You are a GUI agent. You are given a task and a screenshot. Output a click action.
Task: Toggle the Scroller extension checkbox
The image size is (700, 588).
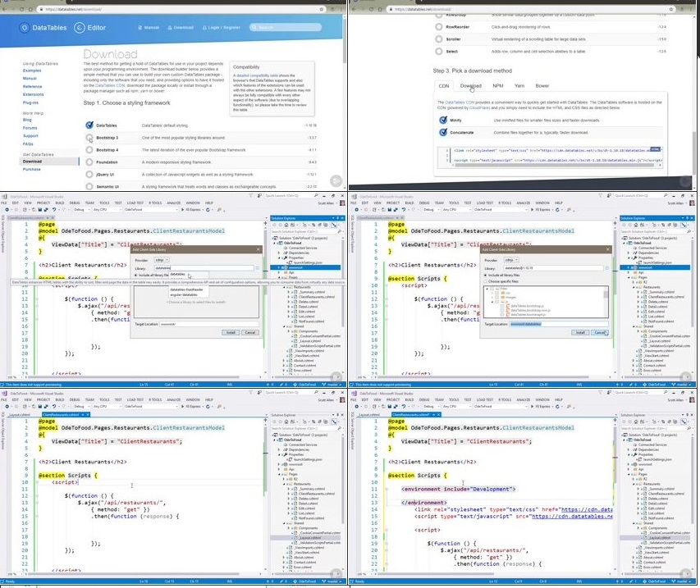tap(439, 39)
